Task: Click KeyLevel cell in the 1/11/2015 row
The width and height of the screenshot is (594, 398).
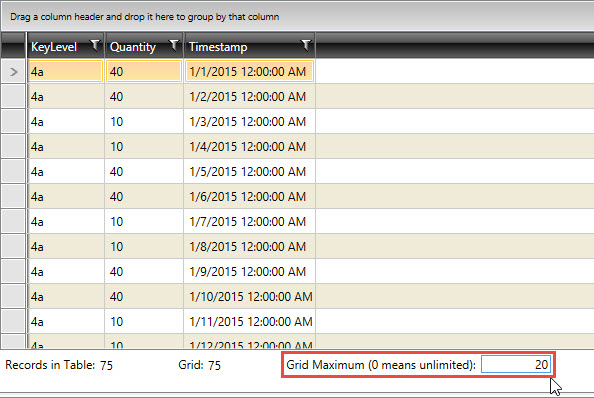Action: click(66, 322)
